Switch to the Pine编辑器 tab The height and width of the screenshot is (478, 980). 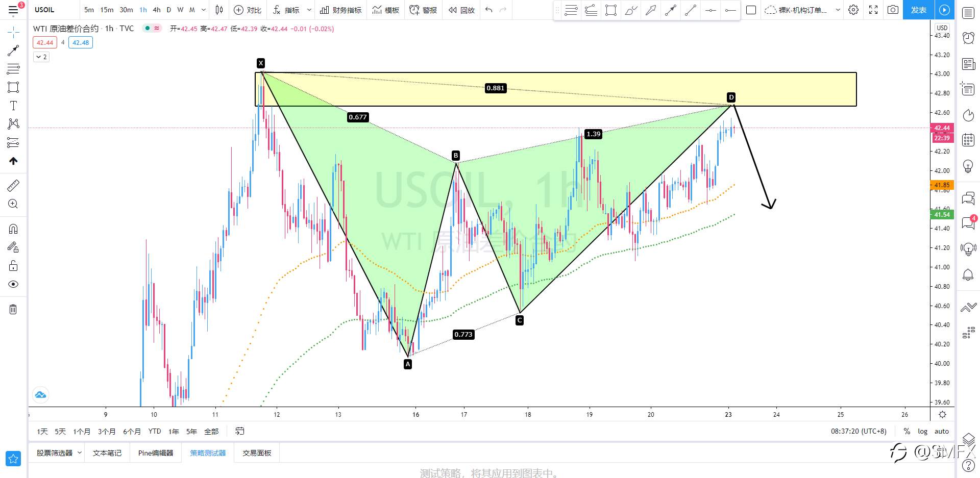click(156, 452)
